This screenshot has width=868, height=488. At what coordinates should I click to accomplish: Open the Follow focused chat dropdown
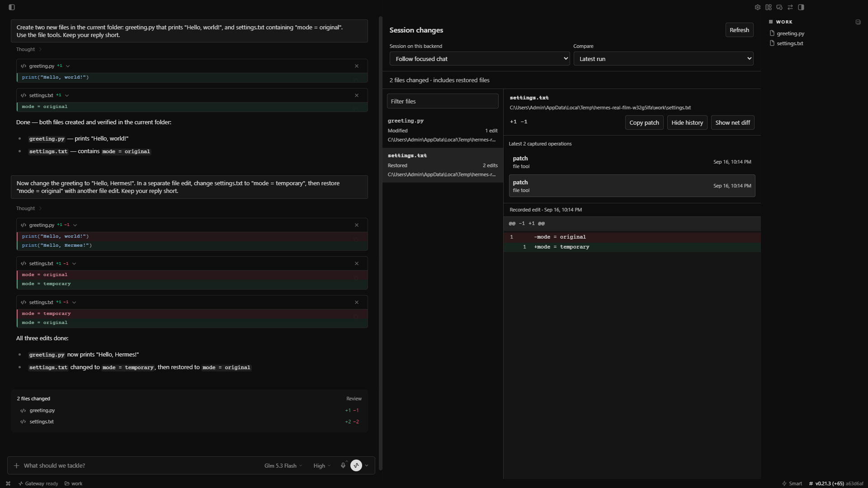479,59
